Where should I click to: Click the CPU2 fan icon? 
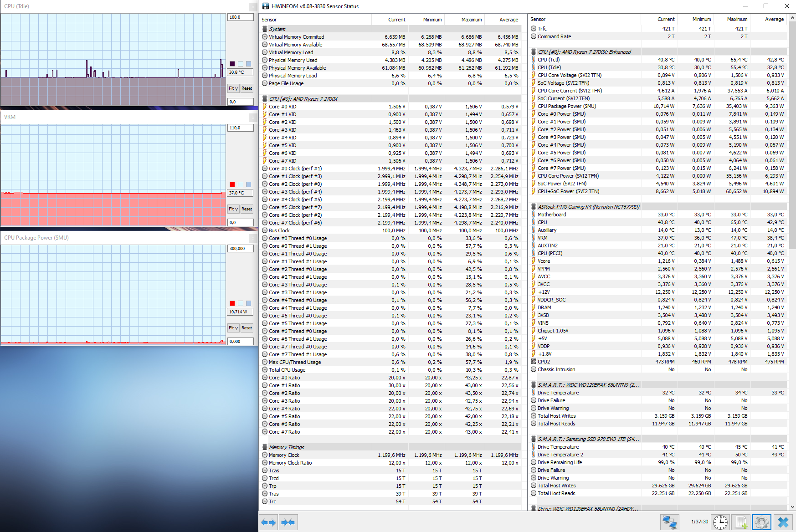[534, 362]
